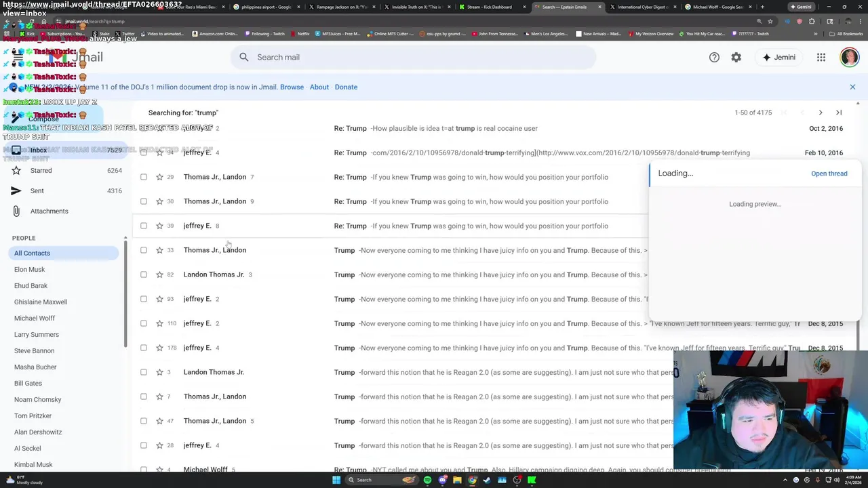Star thread 110 from jeffrey E.
868x488 pixels.
click(x=159, y=323)
